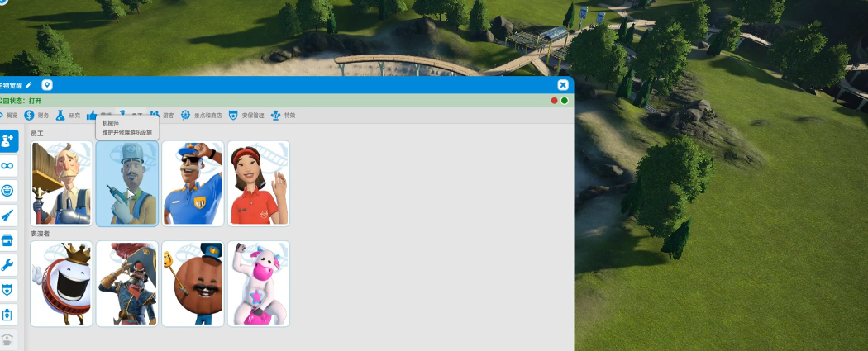Select the staff building sidebar icon
This screenshot has height=351, width=868.
[7, 339]
